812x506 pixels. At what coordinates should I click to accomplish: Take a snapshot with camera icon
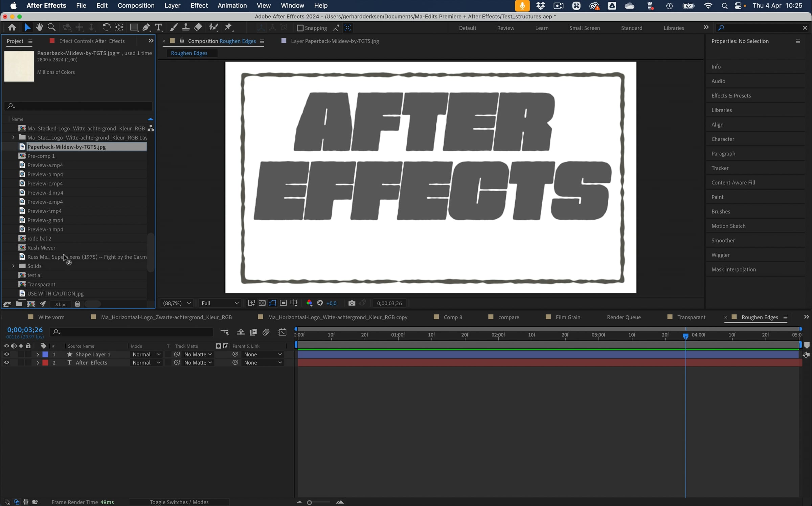(352, 303)
